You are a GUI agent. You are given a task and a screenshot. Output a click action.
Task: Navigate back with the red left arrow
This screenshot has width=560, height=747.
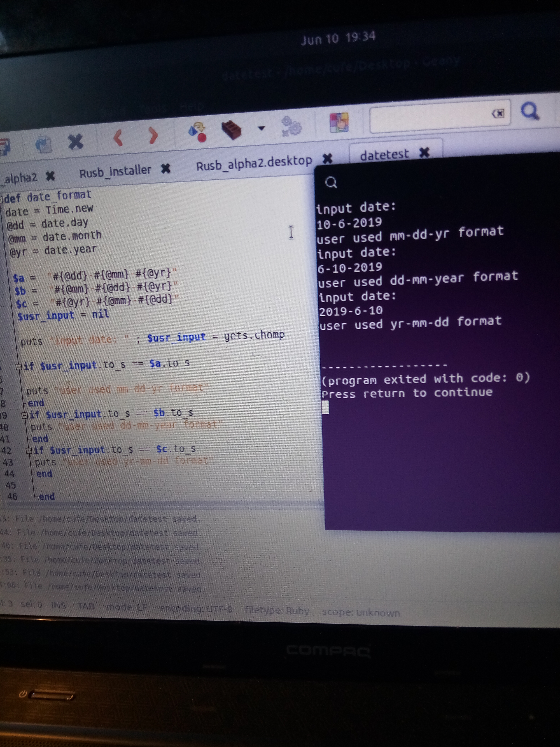(118, 138)
